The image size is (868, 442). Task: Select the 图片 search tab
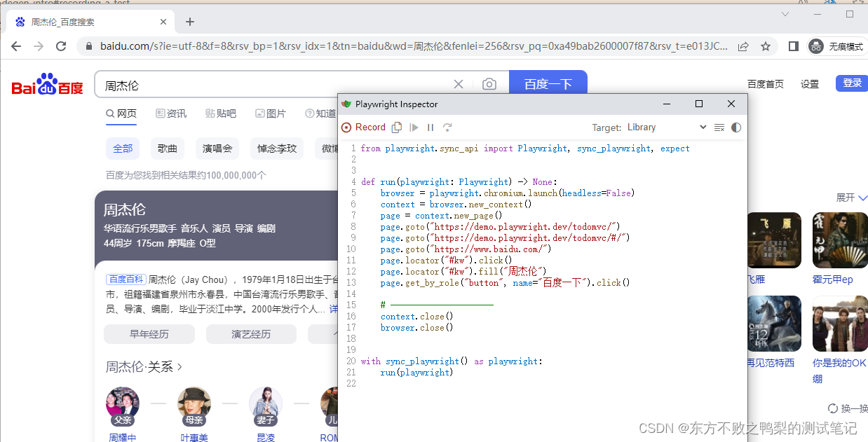pos(271,113)
